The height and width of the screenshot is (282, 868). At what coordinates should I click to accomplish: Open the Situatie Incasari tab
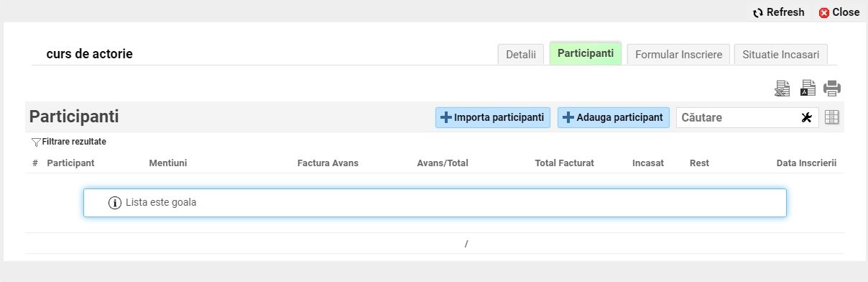click(781, 54)
